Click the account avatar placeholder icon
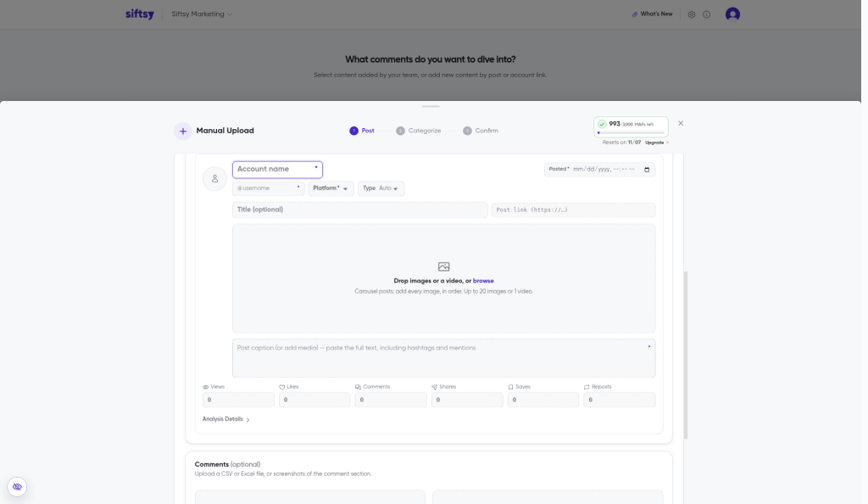This screenshot has width=868, height=504. click(x=214, y=179)
